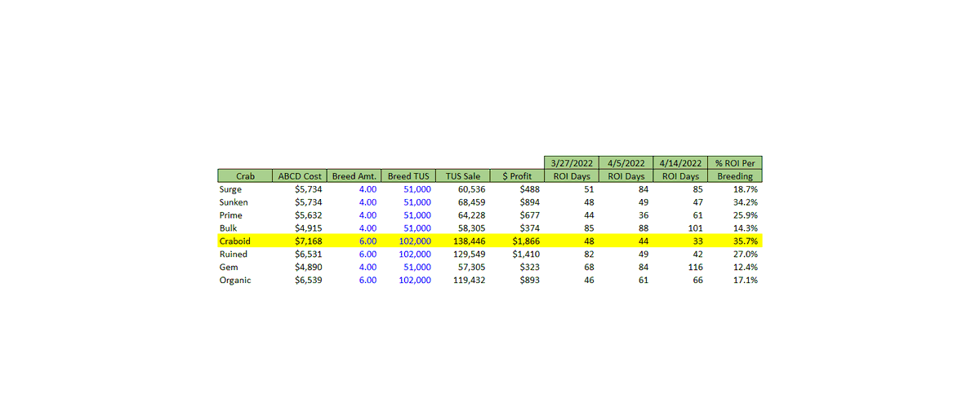Select Prime's ROI percentage '25.9%'
Viewport: 980px width, 416px height.
[746, 215]
